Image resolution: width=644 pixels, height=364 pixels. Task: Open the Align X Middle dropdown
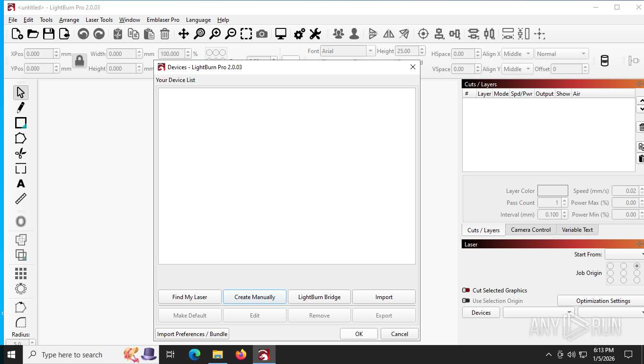pyautogui.click(x=517, y=54)
